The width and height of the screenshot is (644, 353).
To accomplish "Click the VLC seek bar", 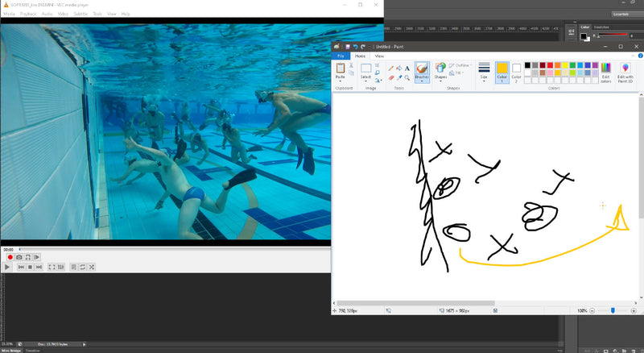I will (x=175, y=249).
